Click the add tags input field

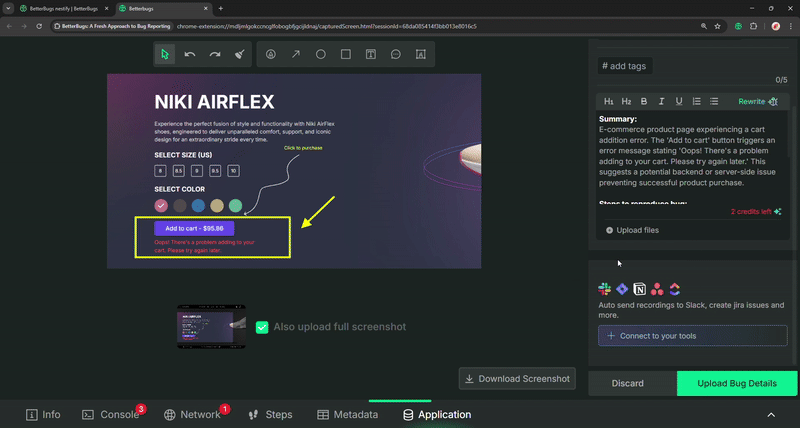[x=692, y=66]
